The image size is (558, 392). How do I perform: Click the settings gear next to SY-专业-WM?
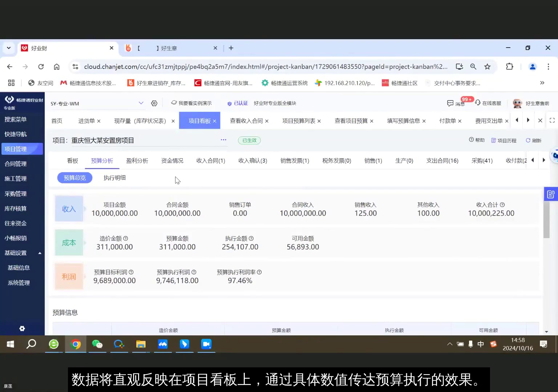[154, 103]
